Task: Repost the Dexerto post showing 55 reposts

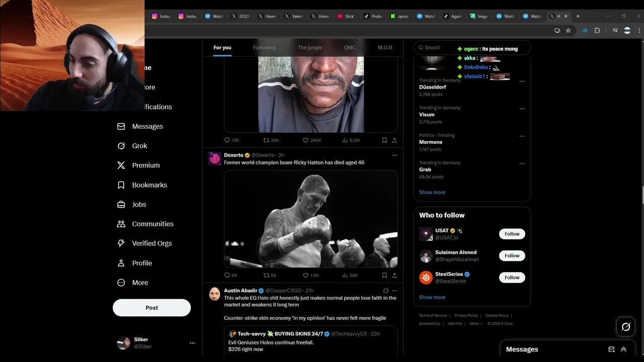Action: tap(270, 275)
